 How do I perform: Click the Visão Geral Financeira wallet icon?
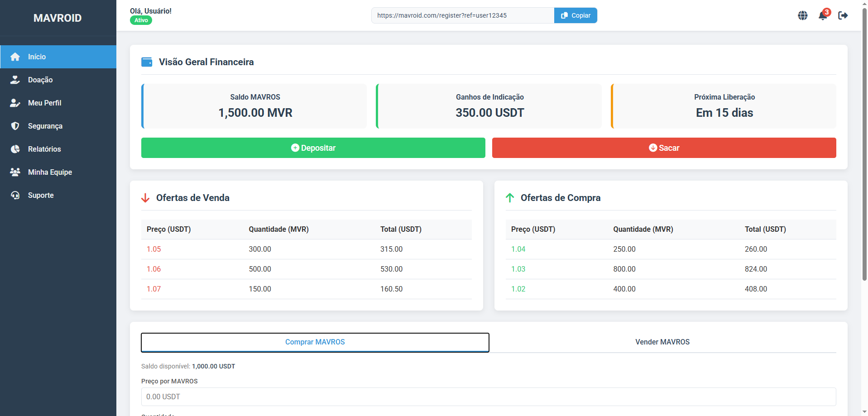click(147, 62)
